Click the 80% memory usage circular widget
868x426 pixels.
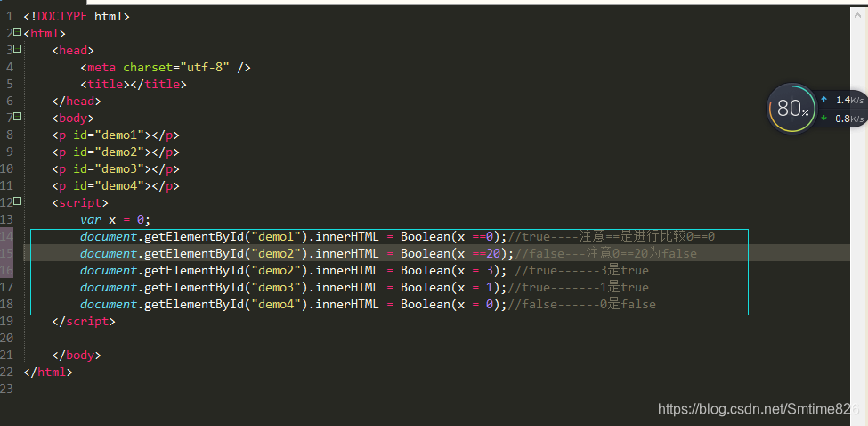(x=791, y=109)
